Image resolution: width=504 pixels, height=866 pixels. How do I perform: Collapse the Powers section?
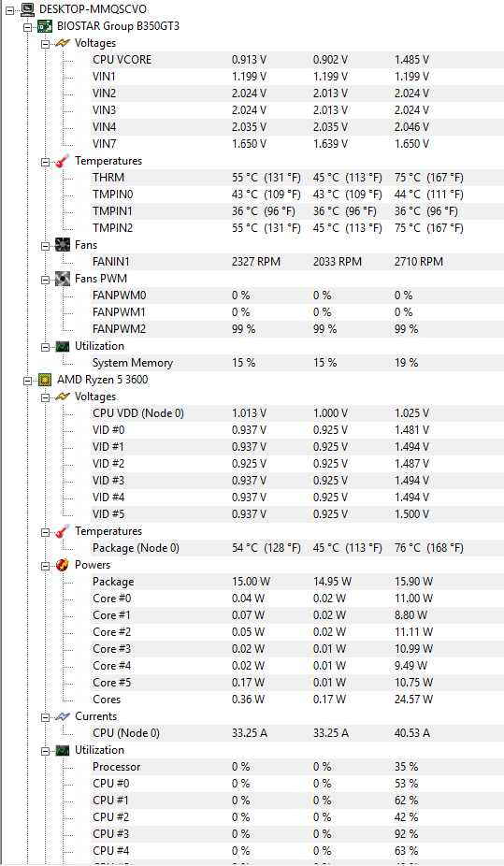(x=45, y=565)
